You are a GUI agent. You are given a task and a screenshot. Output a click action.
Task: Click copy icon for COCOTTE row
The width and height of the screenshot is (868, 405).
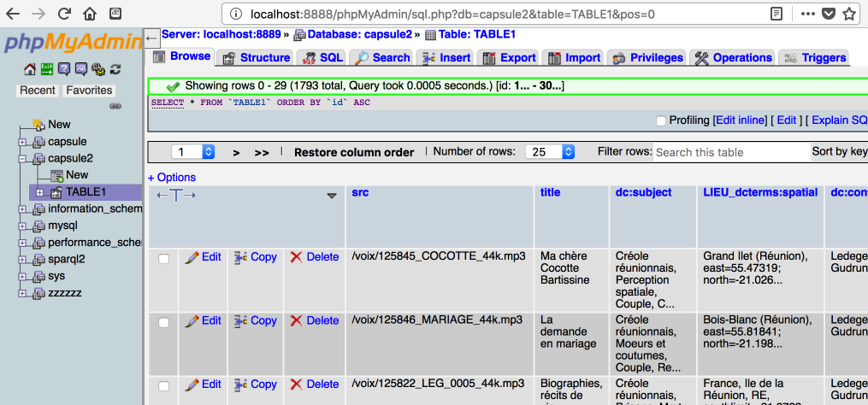[241, 257]
